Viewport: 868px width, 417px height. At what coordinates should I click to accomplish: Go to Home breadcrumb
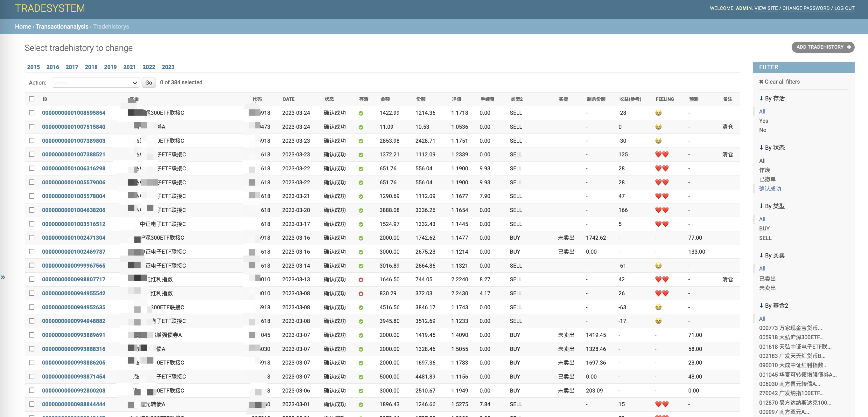pos(23,27)
